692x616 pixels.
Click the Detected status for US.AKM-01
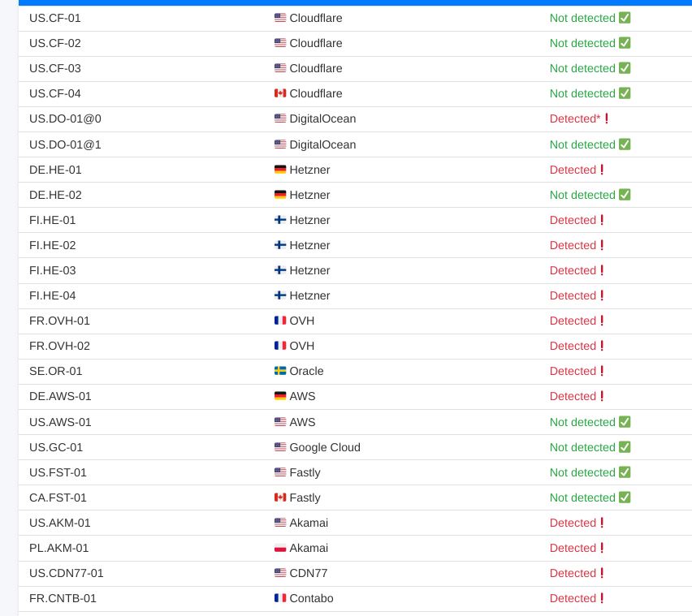(x=573, y=523)
